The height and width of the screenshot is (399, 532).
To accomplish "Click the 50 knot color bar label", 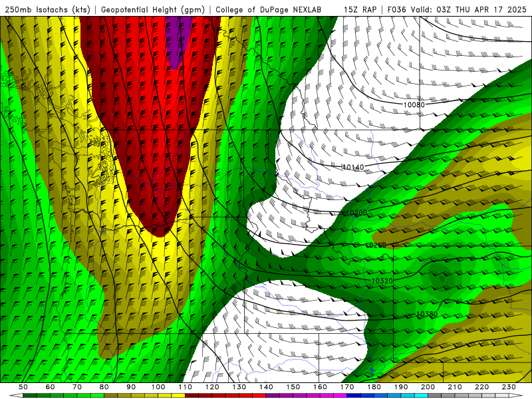I will point(23,387).
